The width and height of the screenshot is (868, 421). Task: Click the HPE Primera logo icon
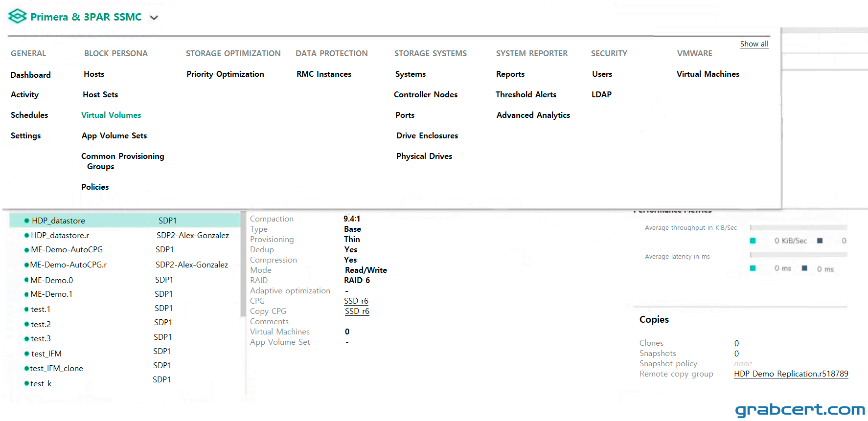click(18, 17)
